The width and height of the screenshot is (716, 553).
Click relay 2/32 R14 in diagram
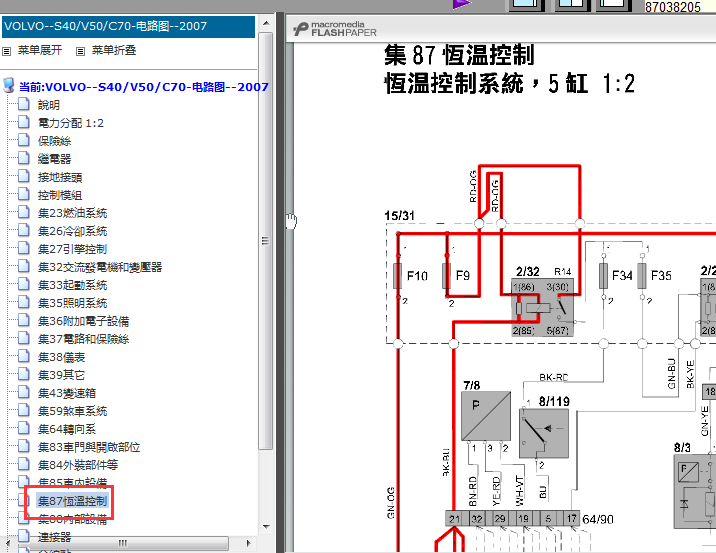(x=542, y=307)
